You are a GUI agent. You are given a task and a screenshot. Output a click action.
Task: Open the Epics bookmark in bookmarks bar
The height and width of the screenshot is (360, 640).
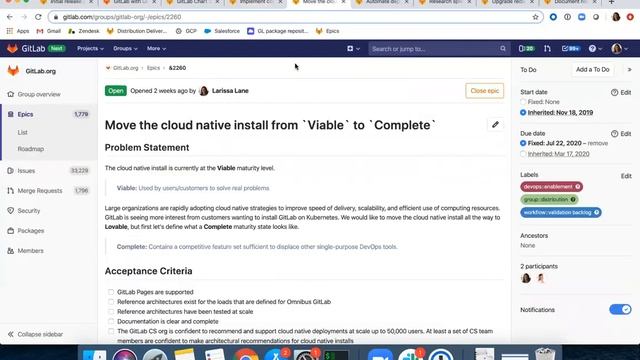(x=327, y=31)
